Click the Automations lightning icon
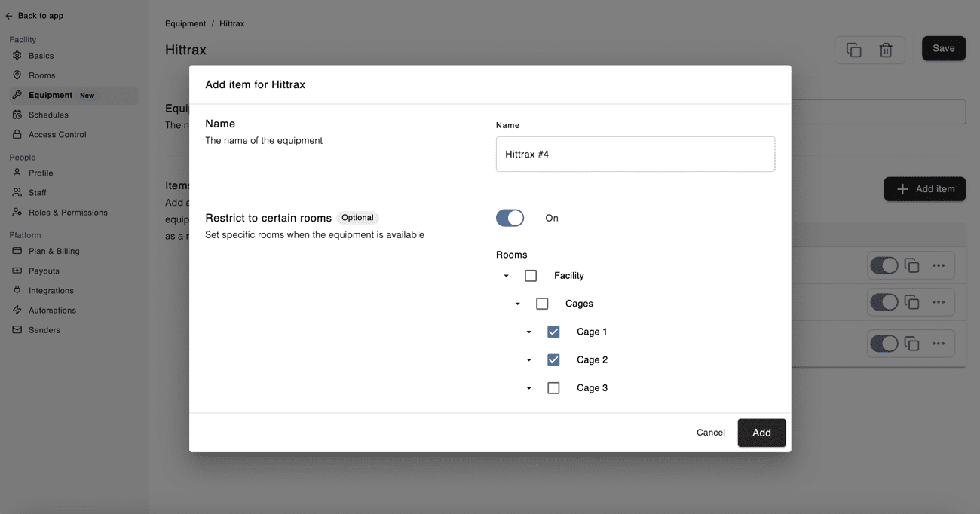Image resolution: width=980 pixels, height=514 pixels. click(x=17, y=310)
